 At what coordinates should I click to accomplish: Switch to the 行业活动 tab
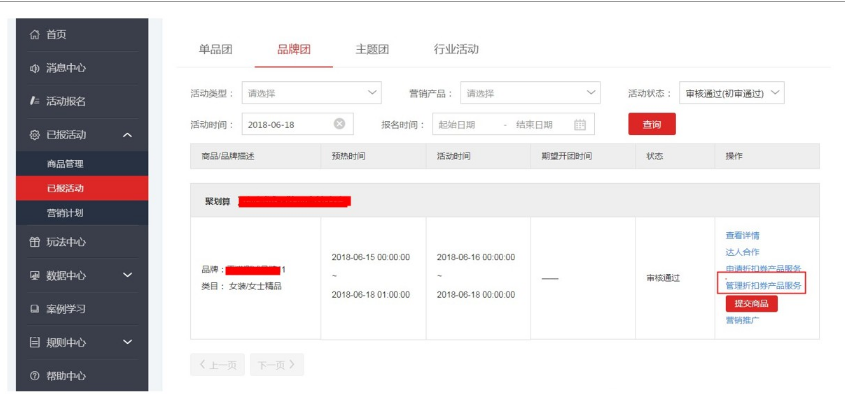[456, 50]
